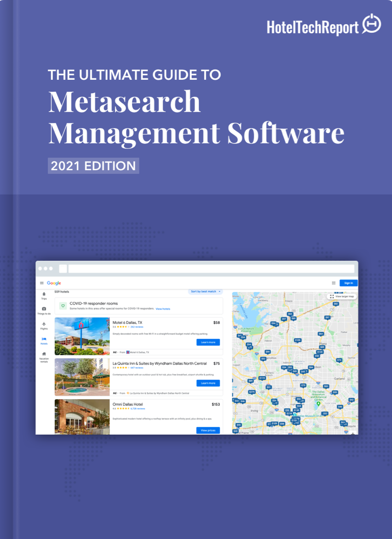Go to Flights in the sidebar
The width and height of the screenshot is (392, 539).
coord(44,326)
